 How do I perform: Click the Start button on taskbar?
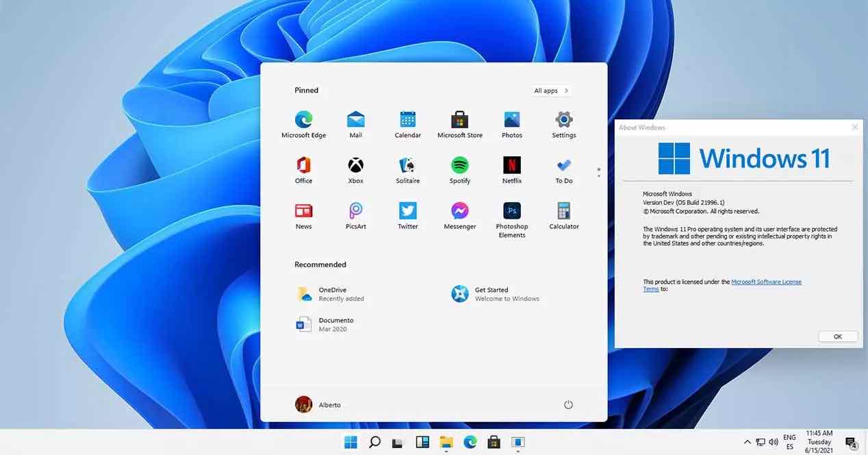[x=350, y=442]
